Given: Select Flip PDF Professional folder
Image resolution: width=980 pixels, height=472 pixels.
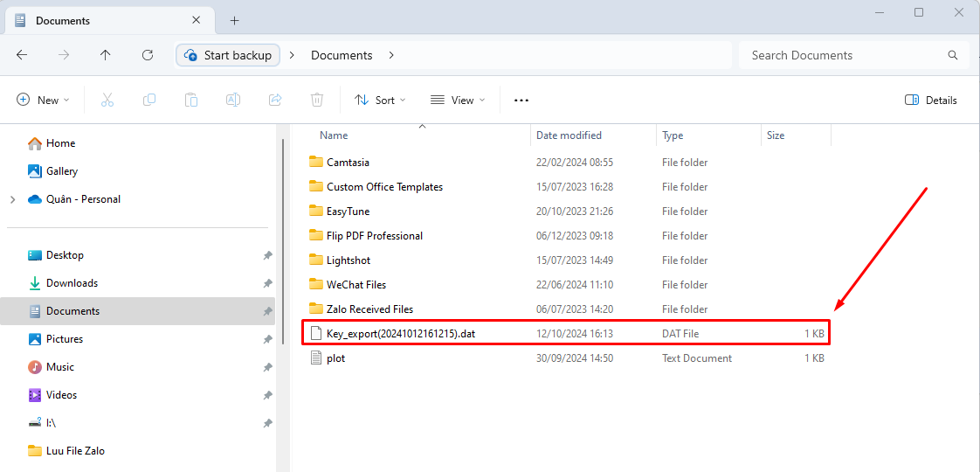Looking at the screenshot, I should click(x=375, y=236).
